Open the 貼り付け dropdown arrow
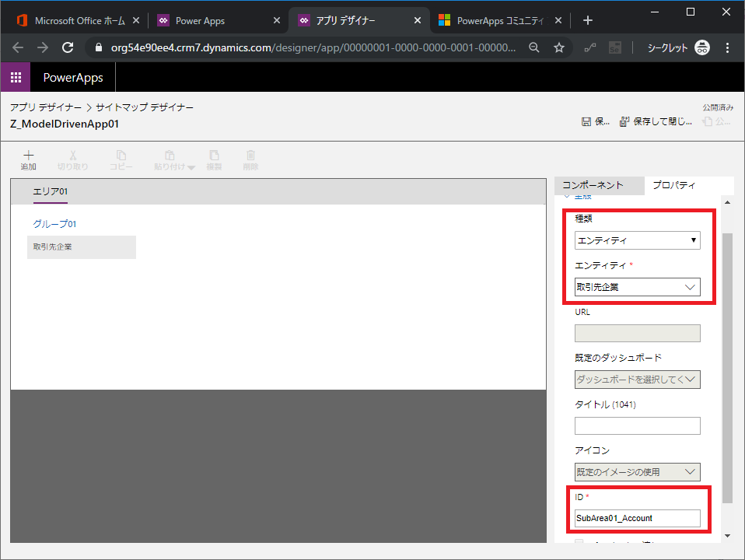 click(191, 167)
